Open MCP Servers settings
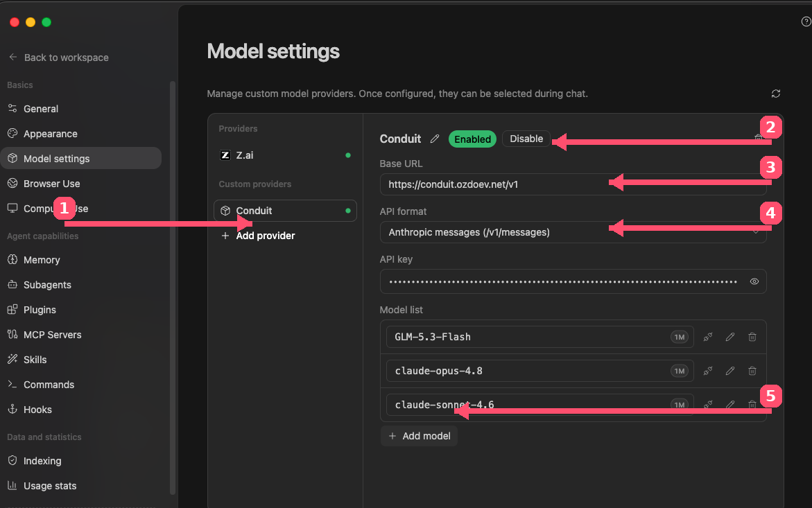This screenshot has width=812, height=508. tap(81, 334)
